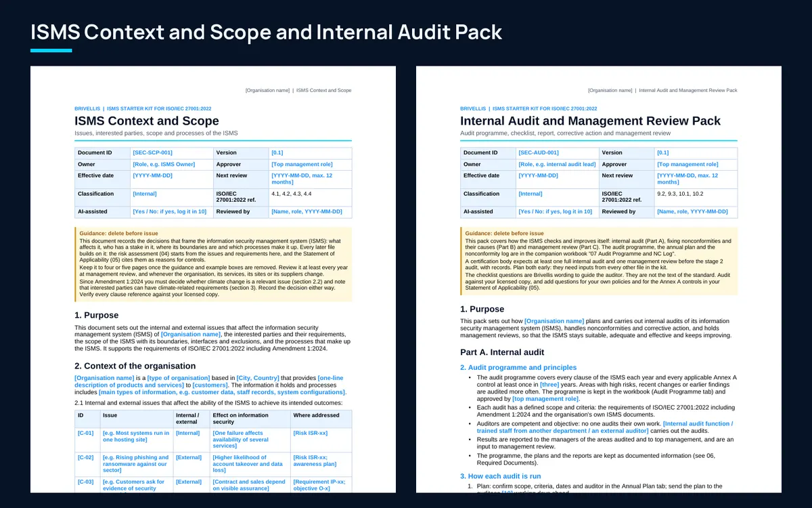Click the '[SEC-AUD-001]' Document ID value

coord(538,153)
